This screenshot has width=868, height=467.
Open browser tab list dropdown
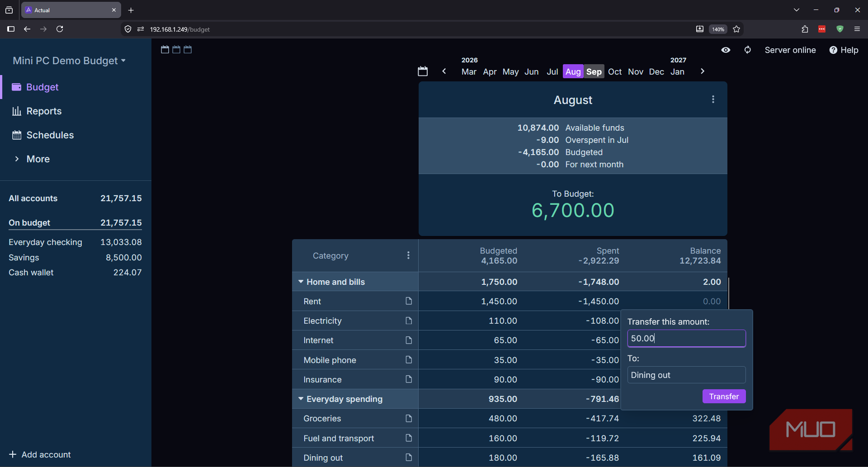797,10
